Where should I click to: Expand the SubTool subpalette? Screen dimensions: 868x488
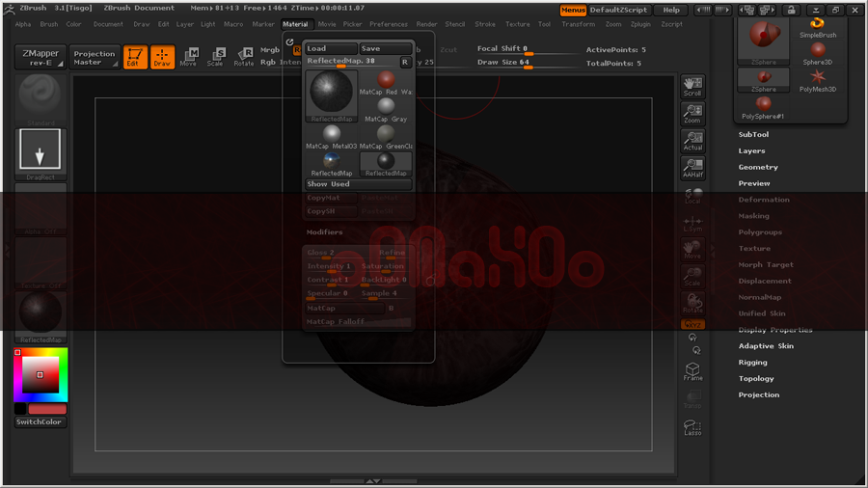click(x=753, y=134)
